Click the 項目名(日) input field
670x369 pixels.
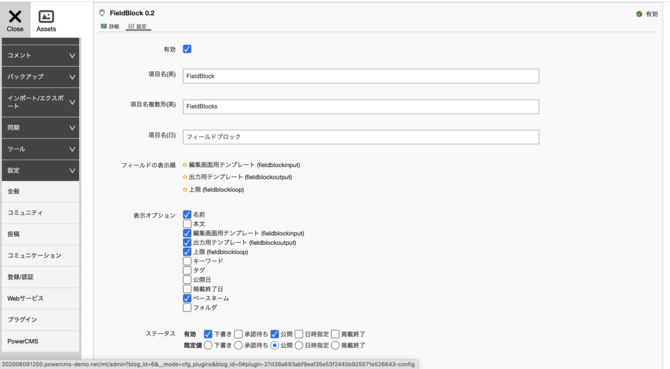361,137
